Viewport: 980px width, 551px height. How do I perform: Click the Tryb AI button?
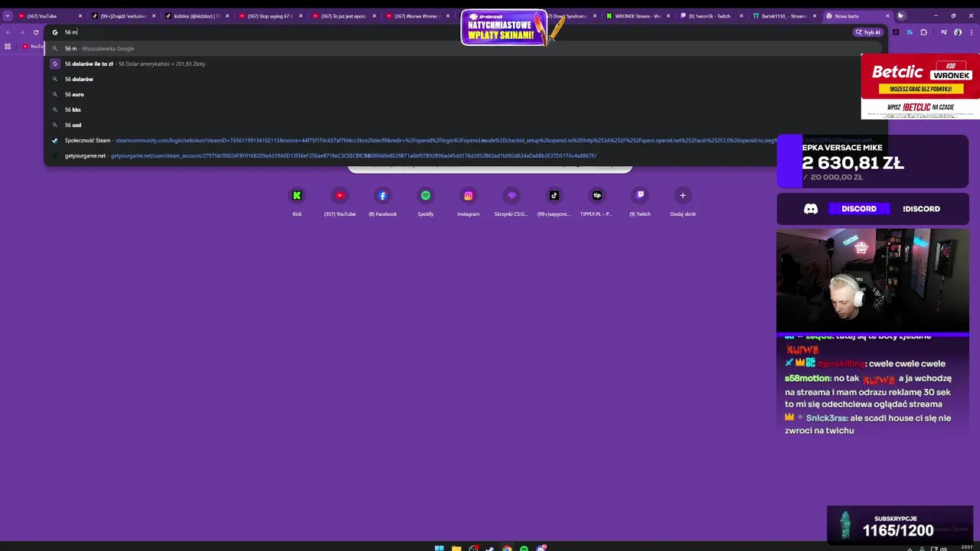click(x=868, y=32)
